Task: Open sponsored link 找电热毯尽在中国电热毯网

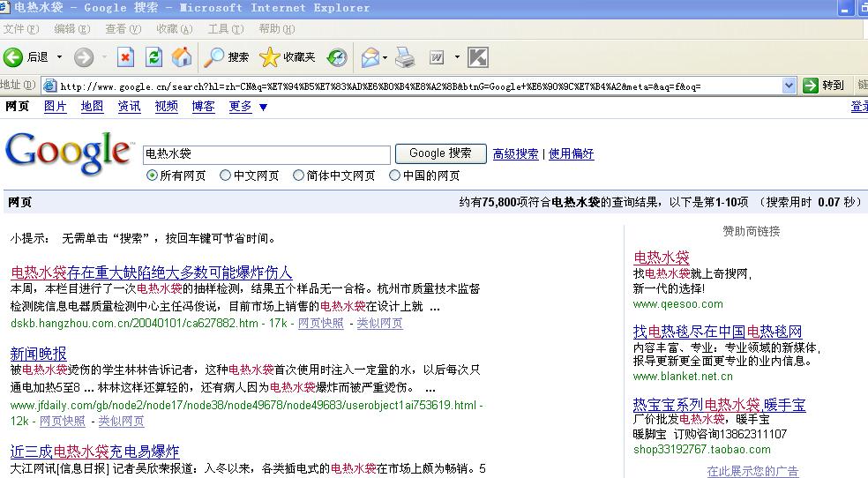Action: (717, 332)
